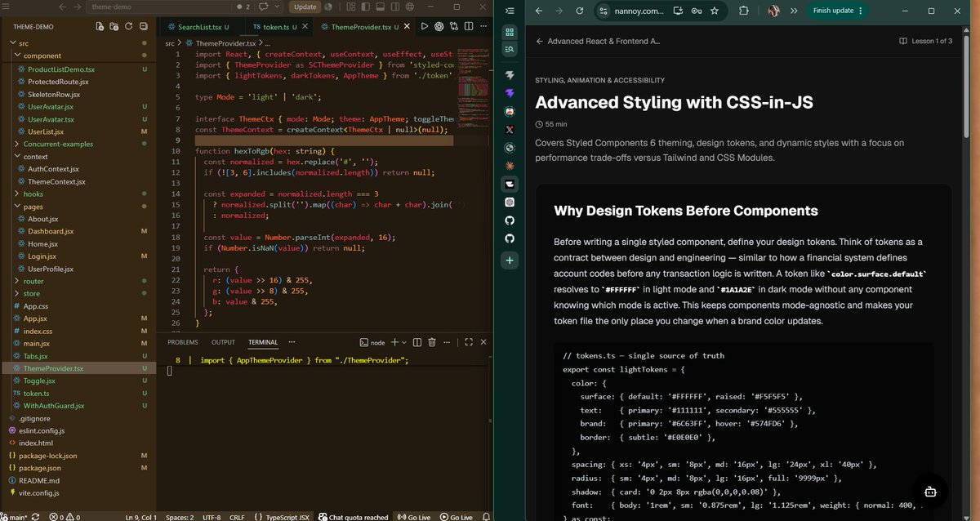
Task: Run the code with the play icon
Action: tap(424, 26)
